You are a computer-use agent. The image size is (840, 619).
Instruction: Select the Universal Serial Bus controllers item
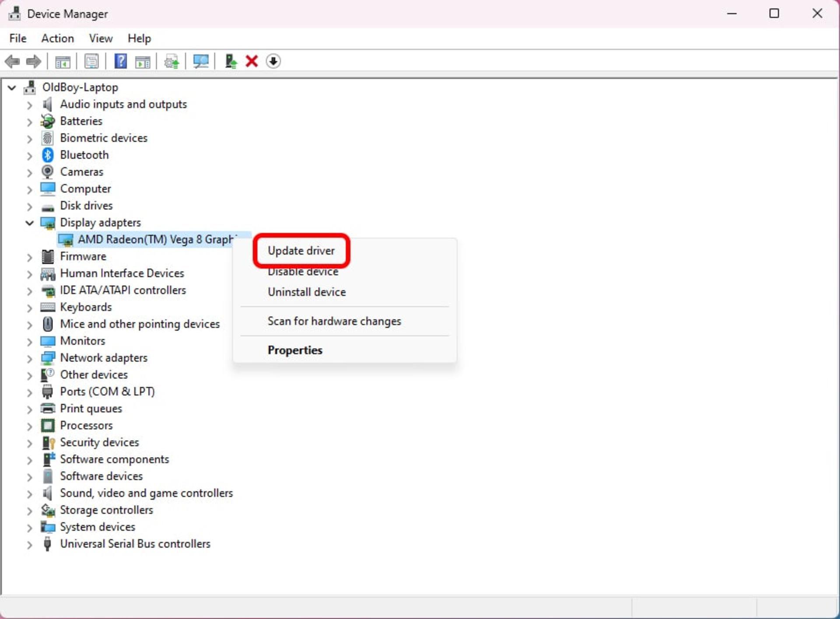pos(135,544)
